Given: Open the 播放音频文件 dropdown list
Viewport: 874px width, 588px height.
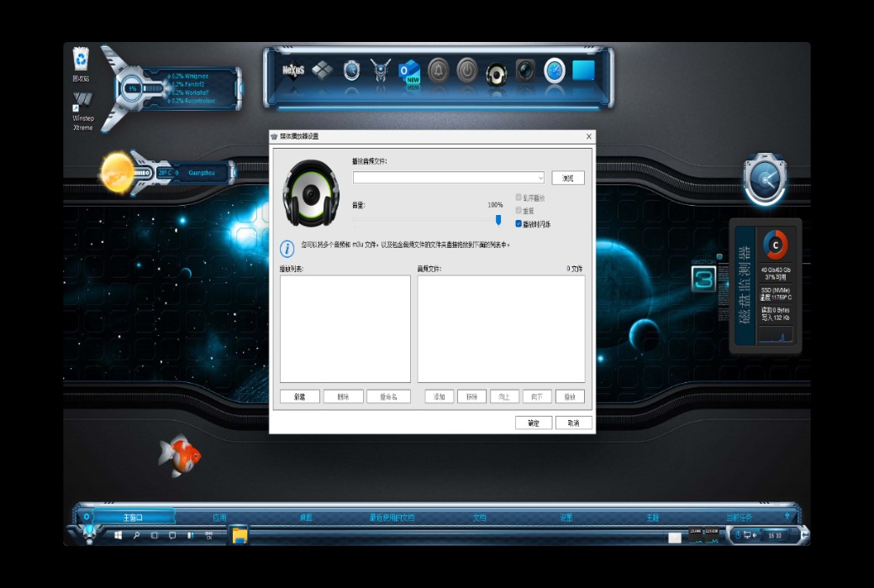Looking at the screenshot, I should (x=540, y=177).
